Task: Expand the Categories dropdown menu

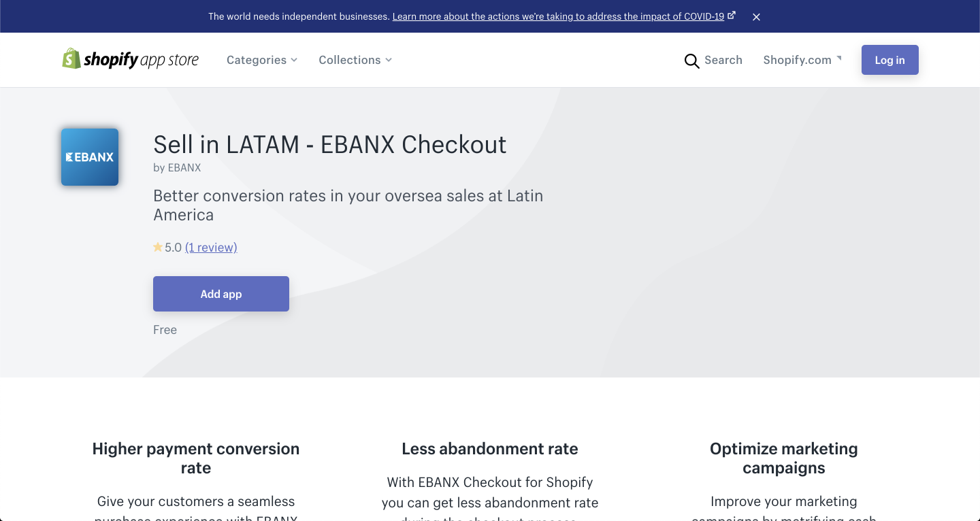Action: pos(262,60)
